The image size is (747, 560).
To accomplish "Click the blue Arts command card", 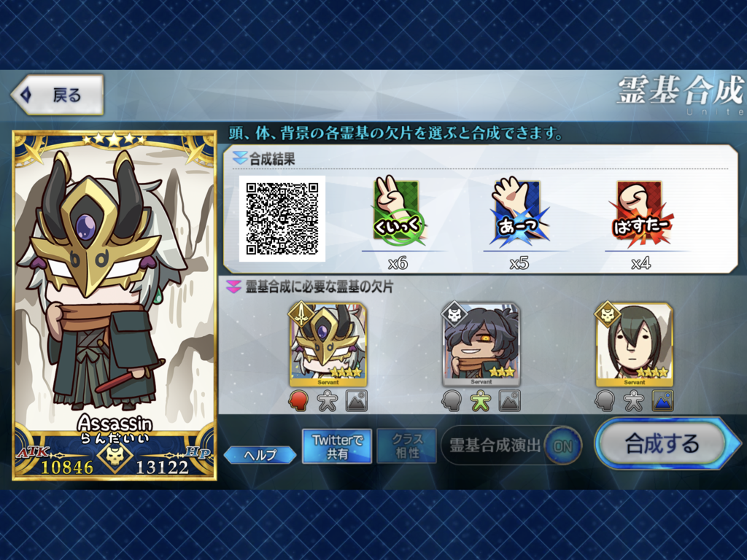I will coord(519,211).
